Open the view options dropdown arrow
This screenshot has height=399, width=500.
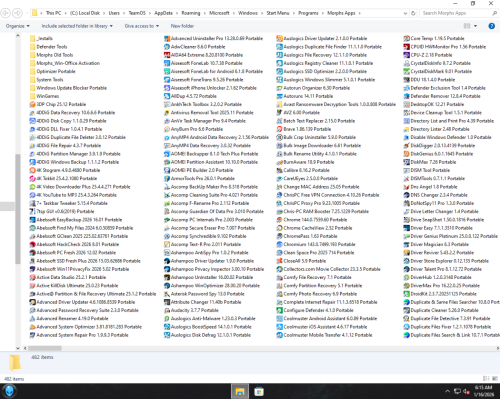[475, 26]
